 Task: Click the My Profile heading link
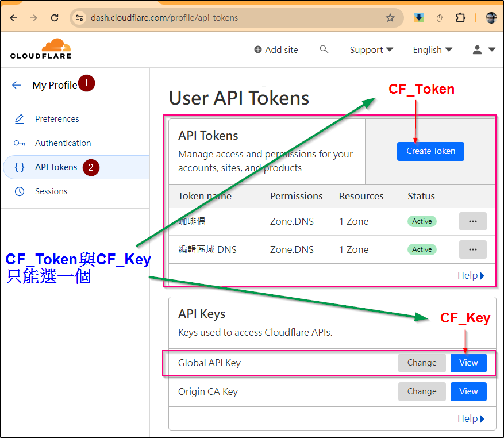[55, 85]
